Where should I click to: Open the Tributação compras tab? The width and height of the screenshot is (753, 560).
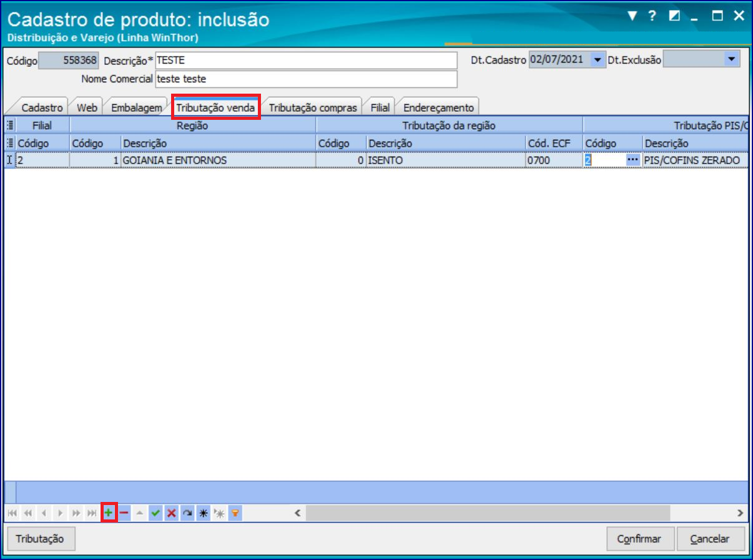(313, 107)
